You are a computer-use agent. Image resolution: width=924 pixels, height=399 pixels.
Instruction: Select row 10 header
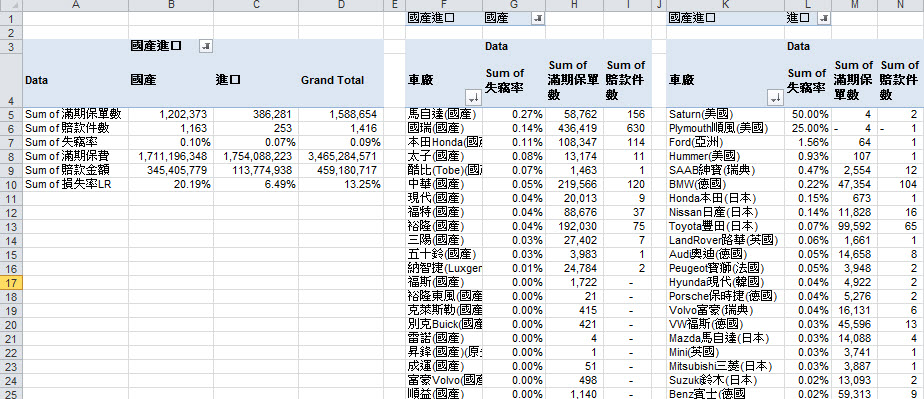point(11,184)
